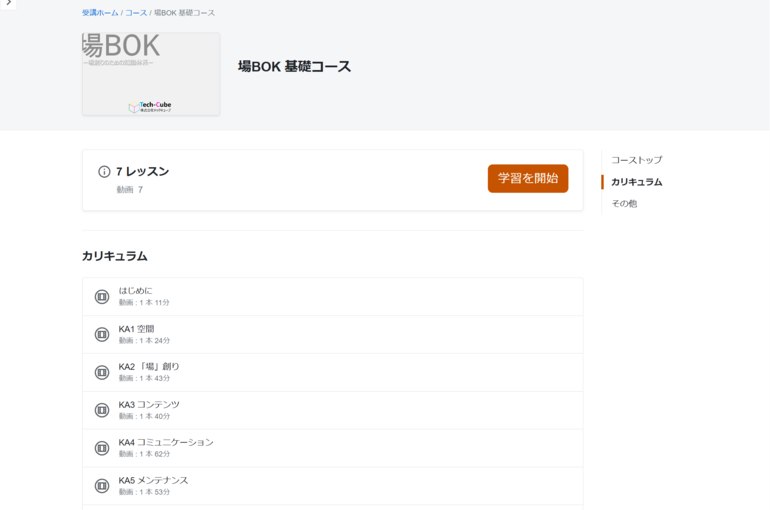Open the KA4 コミュニケーション lesson title
Screen dimensions: 770x510
coord(166,442)
